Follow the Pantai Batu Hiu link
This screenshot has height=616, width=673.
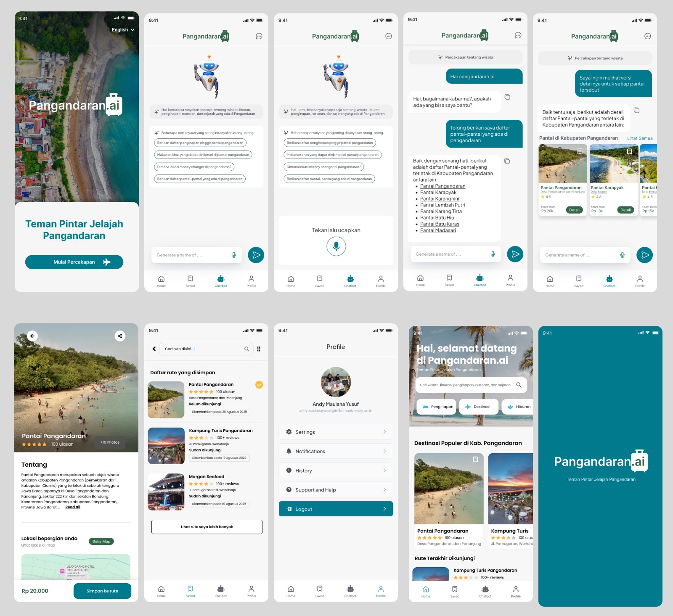[x=437, y=218]
